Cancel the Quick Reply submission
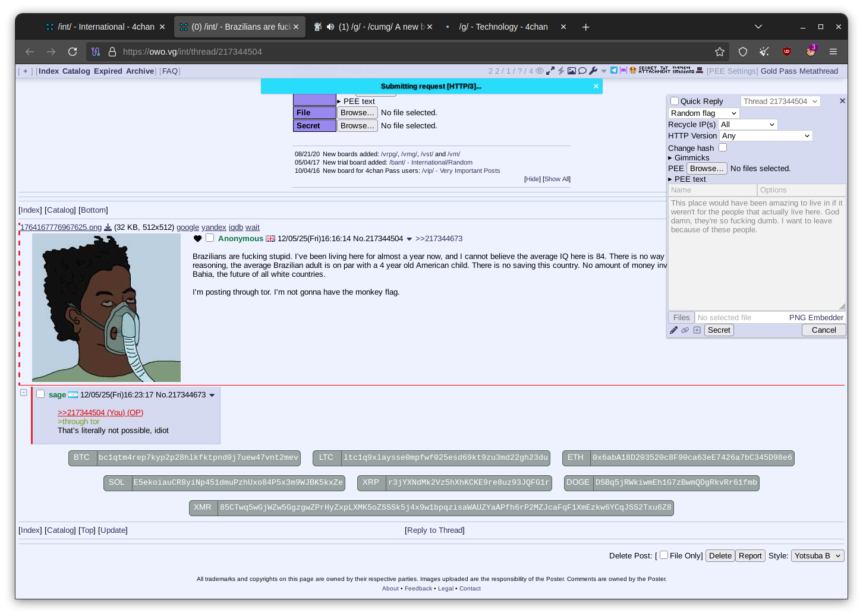 824,330
